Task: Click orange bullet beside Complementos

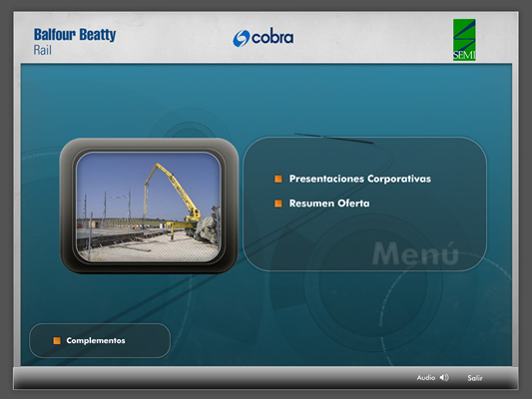Action: (57, 340)
